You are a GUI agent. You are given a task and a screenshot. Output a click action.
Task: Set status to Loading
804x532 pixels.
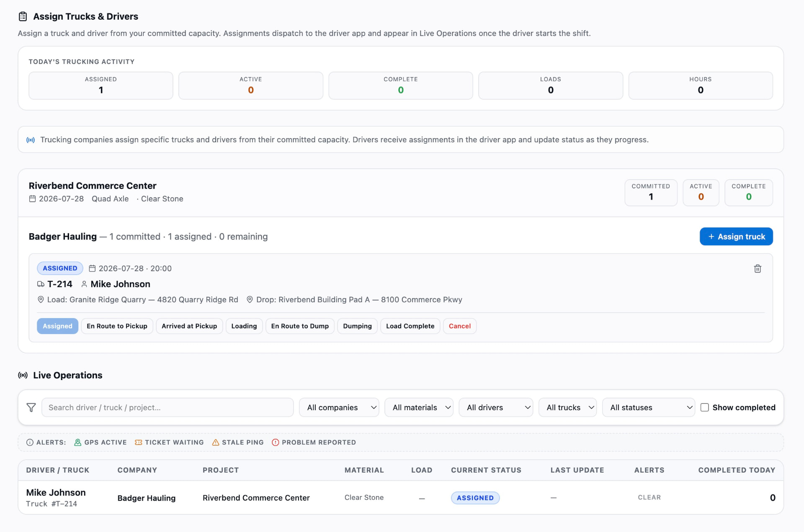point(244,326)
